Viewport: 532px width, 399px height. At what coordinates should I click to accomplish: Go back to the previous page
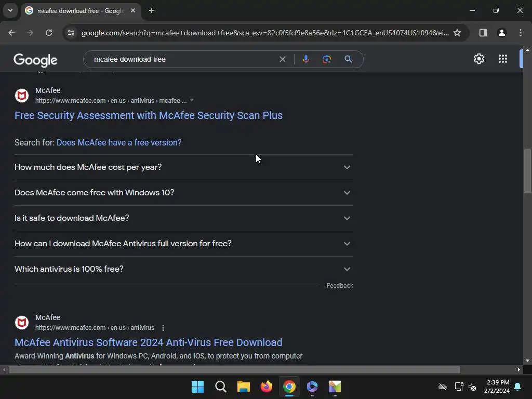11,33
